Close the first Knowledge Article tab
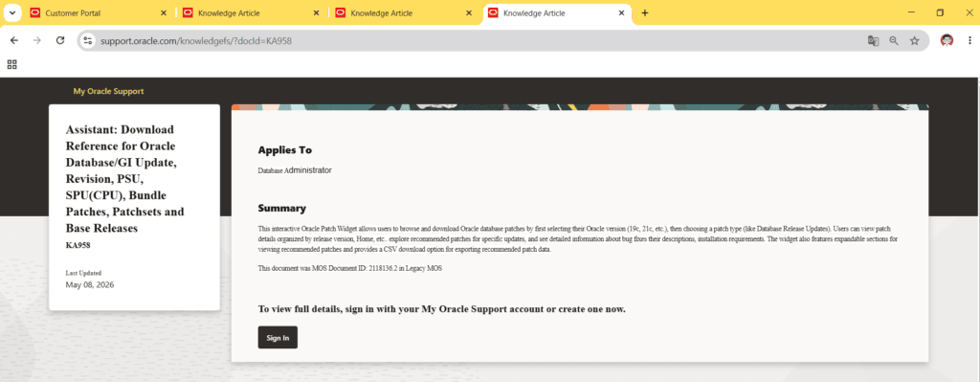This screenshot has height=382, width=980. 316,12
